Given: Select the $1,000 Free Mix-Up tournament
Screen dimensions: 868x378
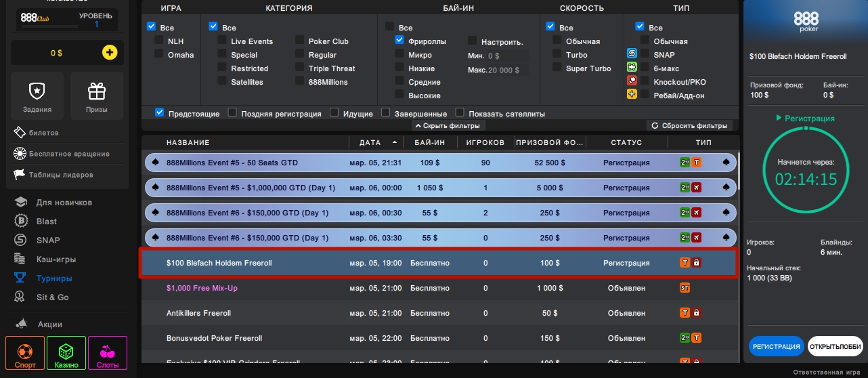Looking at the screenshot, I should tap(439, 288).
